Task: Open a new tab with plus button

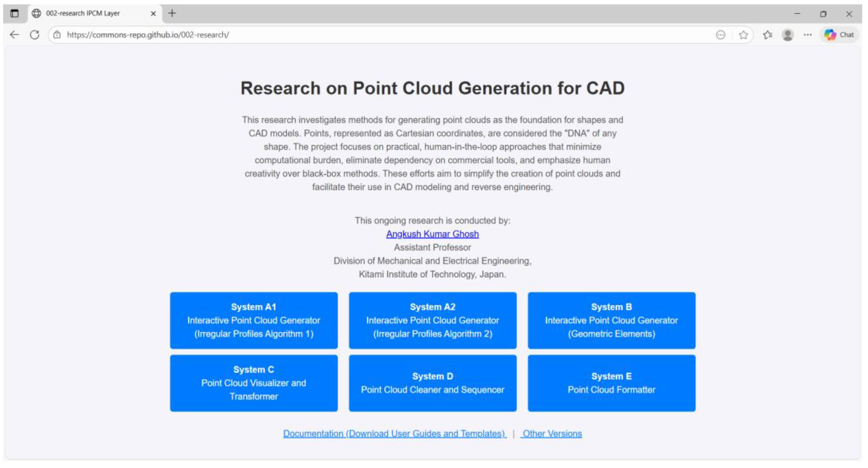Action: click(172, 14)
